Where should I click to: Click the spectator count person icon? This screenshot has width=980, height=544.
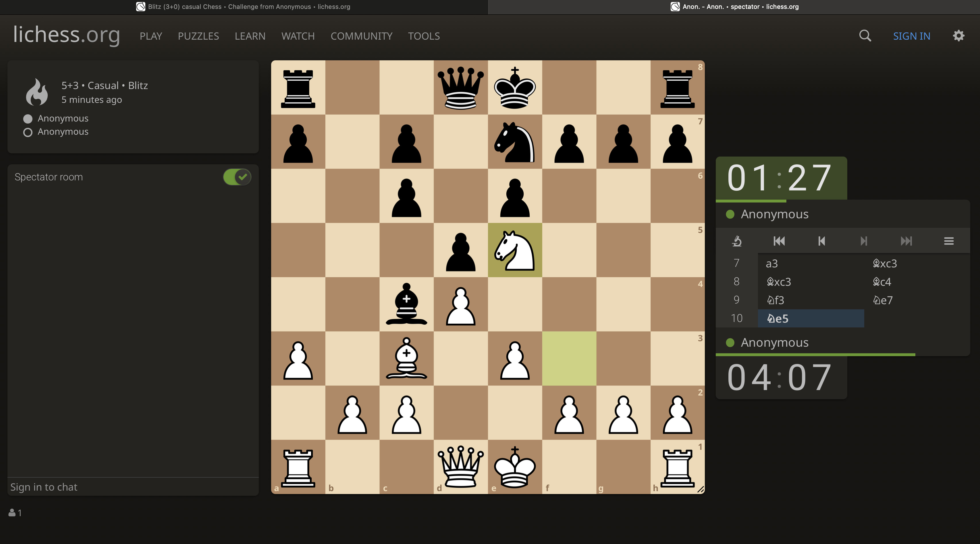[12, 512]
